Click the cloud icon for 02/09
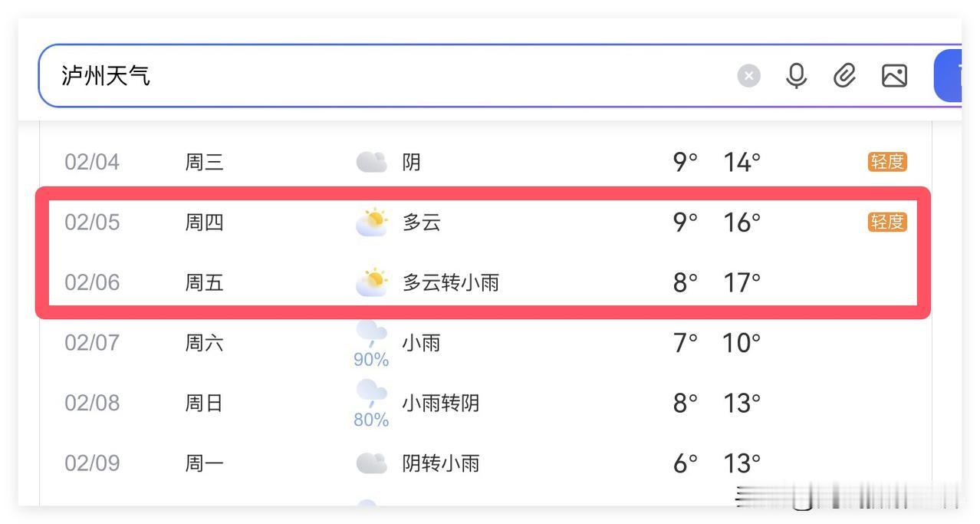Viewport: 980px width, 524px height. coord(371,463)
